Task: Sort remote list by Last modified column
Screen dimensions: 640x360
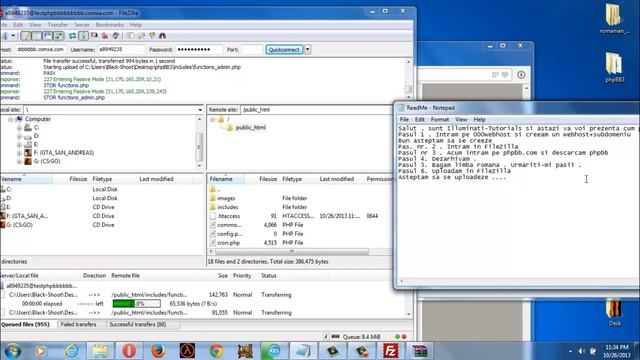Action: pyautogui.click(x=336, y=179)
